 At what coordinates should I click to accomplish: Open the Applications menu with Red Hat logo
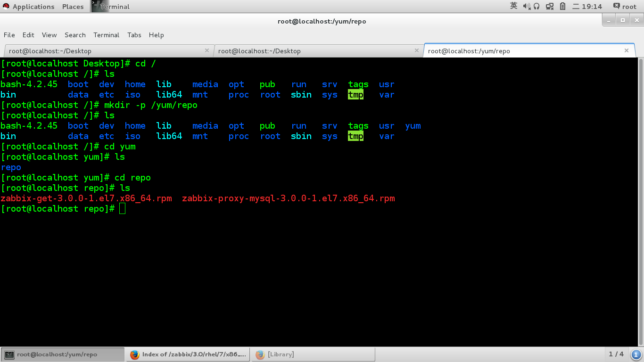coord(28,7)
